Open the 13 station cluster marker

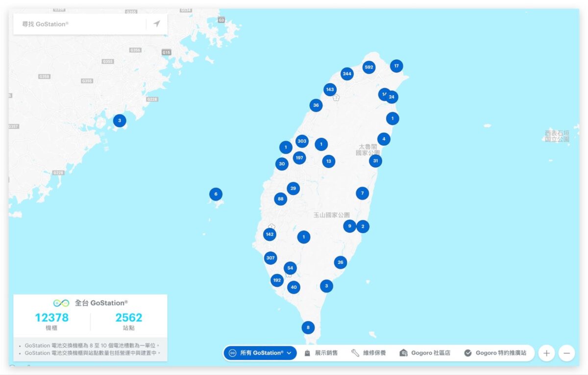(329, 161)
